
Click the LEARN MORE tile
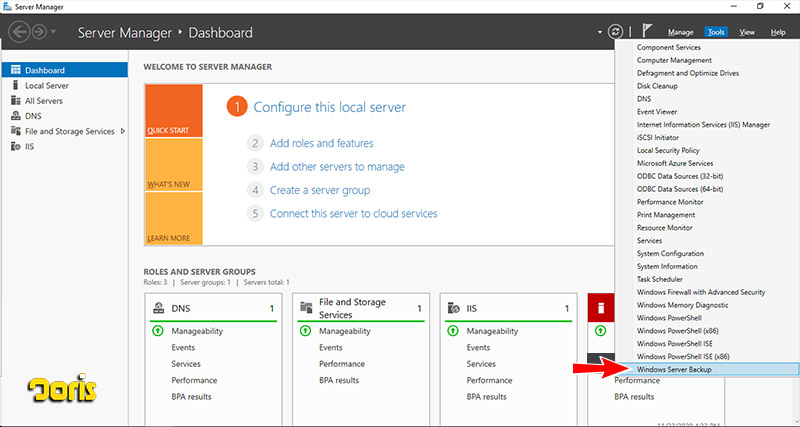click(174, 218)
